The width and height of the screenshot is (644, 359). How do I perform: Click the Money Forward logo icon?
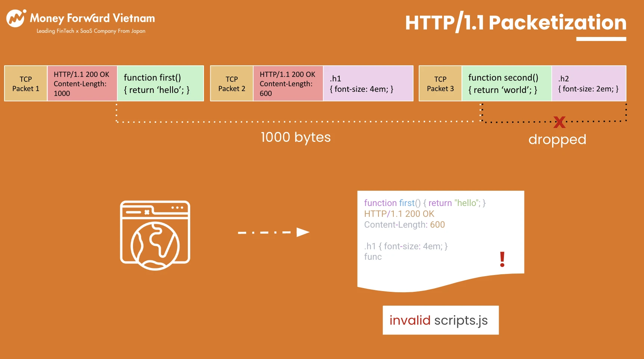[16, 18]
